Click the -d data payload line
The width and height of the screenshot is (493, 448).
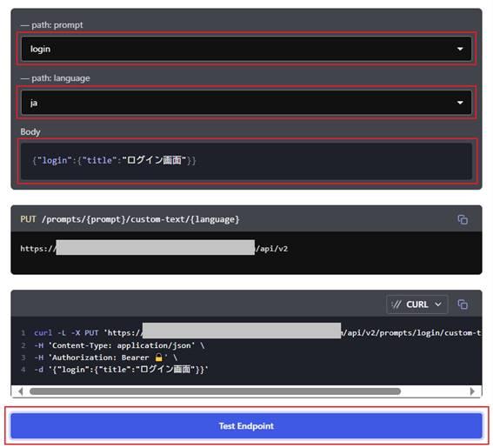[x=121, y=369]
